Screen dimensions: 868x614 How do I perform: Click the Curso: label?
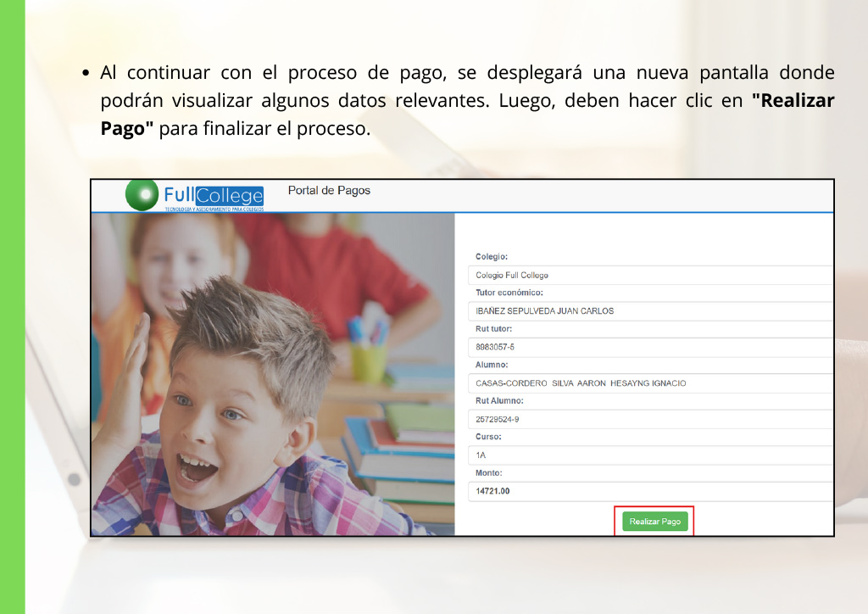488,436
